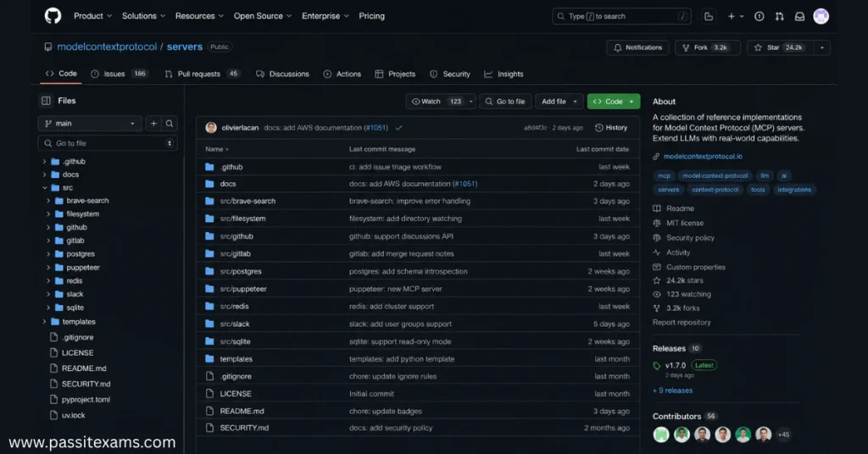Open the Enterprise dropdown menu
This screenshot has width=868, height=454.
[x=325, y=16]
